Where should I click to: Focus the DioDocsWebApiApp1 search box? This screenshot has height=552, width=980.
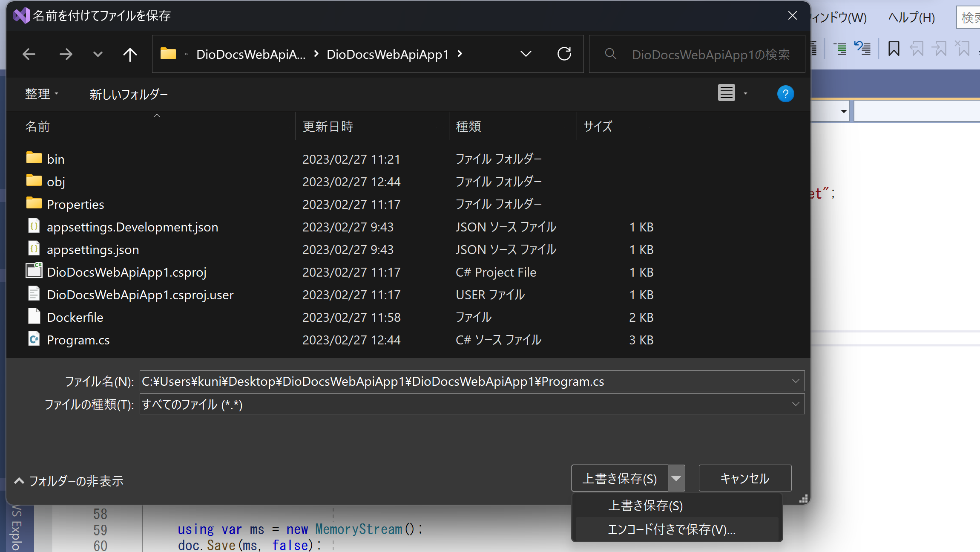[697, 54]
